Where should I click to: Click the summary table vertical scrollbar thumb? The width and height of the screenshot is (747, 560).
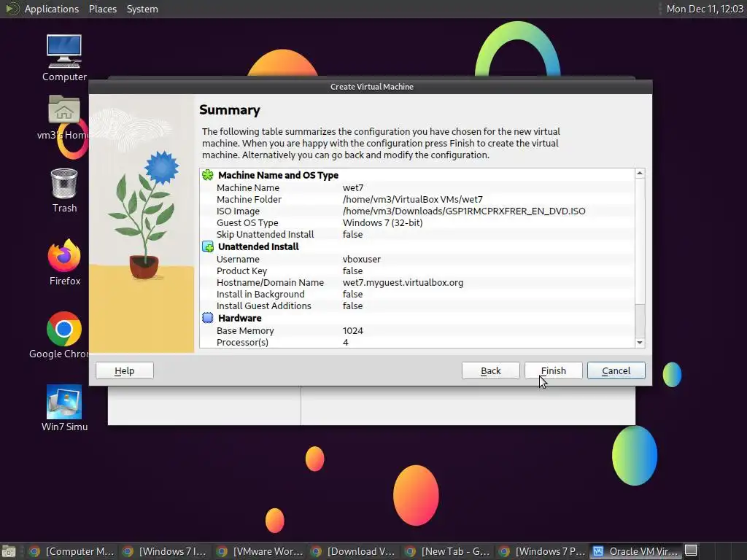point(640,241)
